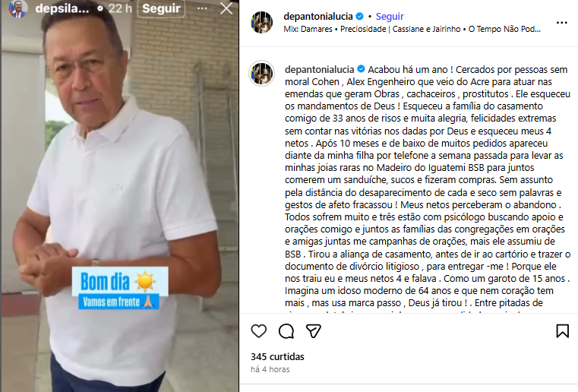Share the post via paper plane icon

[x=314, y=331]
